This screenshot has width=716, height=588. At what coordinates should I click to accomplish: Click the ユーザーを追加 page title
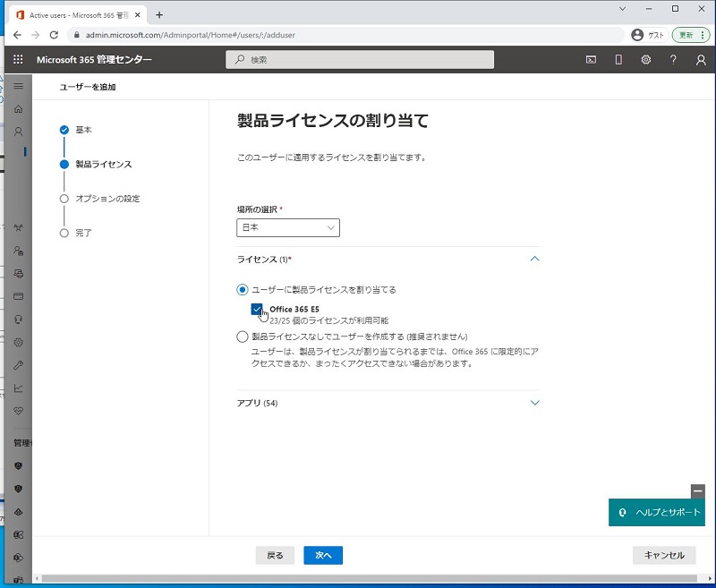click(x=88, y=87)
